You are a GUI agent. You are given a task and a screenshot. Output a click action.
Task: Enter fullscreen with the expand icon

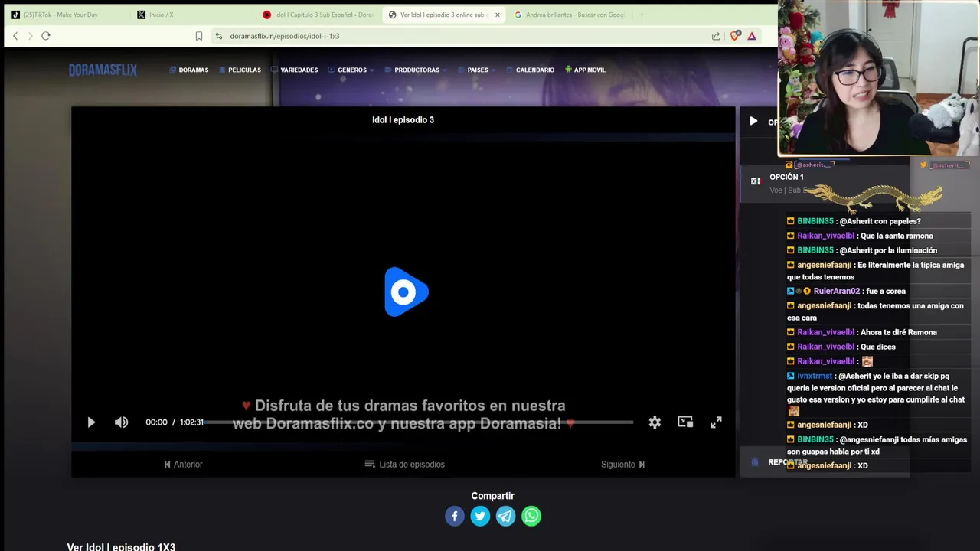(716, 422)
